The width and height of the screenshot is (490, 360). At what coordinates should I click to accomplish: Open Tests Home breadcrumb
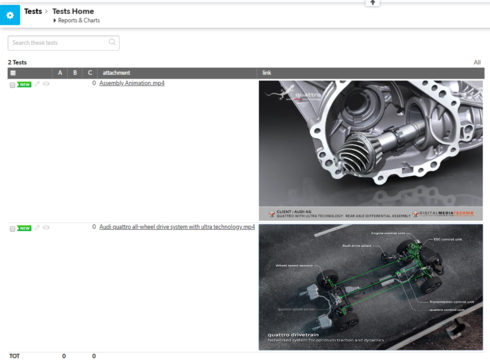click(x=73, y=11)
